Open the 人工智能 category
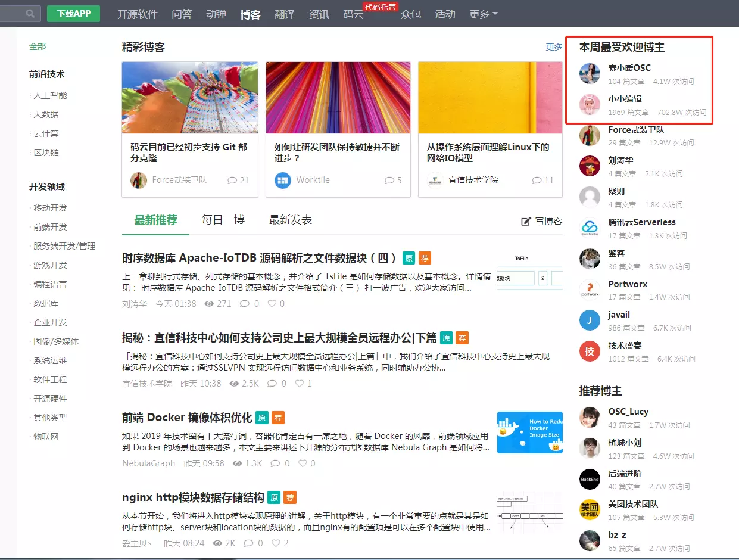 coord(50,95)
